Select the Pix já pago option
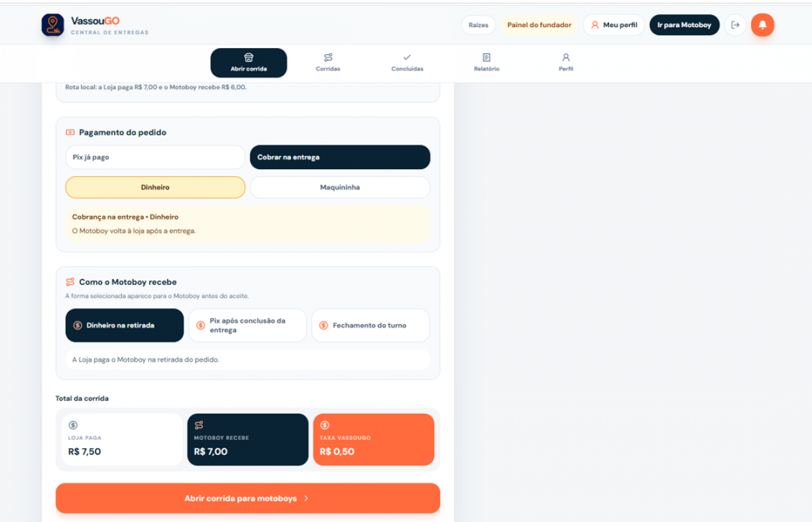The height and width of the screenshot is (522, 812). coord(155,157)
